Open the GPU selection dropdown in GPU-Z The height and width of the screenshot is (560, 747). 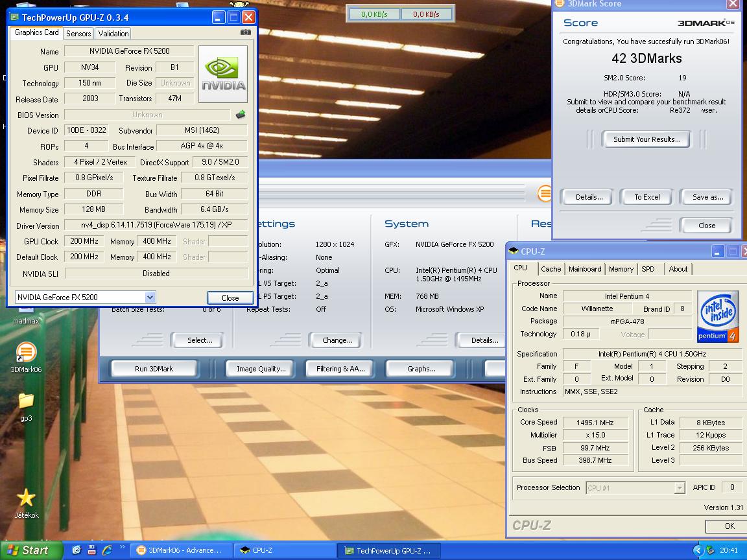150,297
